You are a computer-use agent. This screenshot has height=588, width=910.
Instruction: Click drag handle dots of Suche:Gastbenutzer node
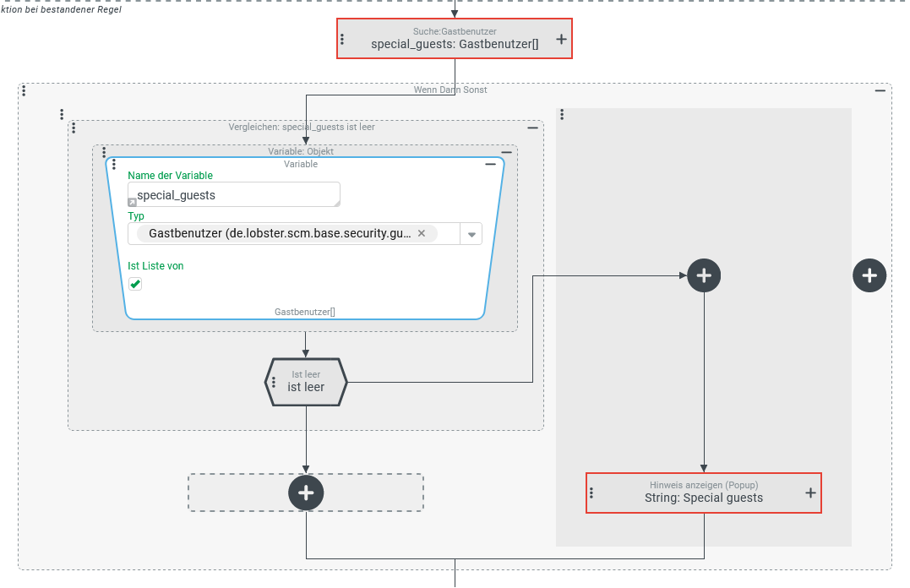[342, 39]
